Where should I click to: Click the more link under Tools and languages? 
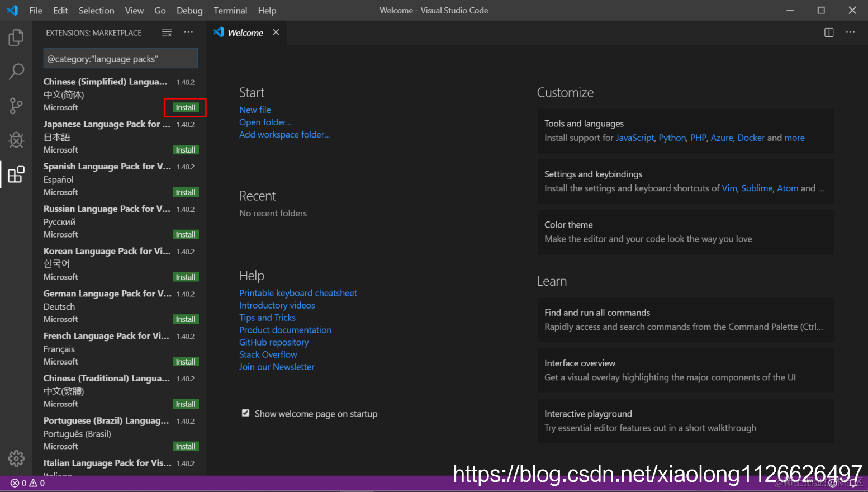(794, 138)
